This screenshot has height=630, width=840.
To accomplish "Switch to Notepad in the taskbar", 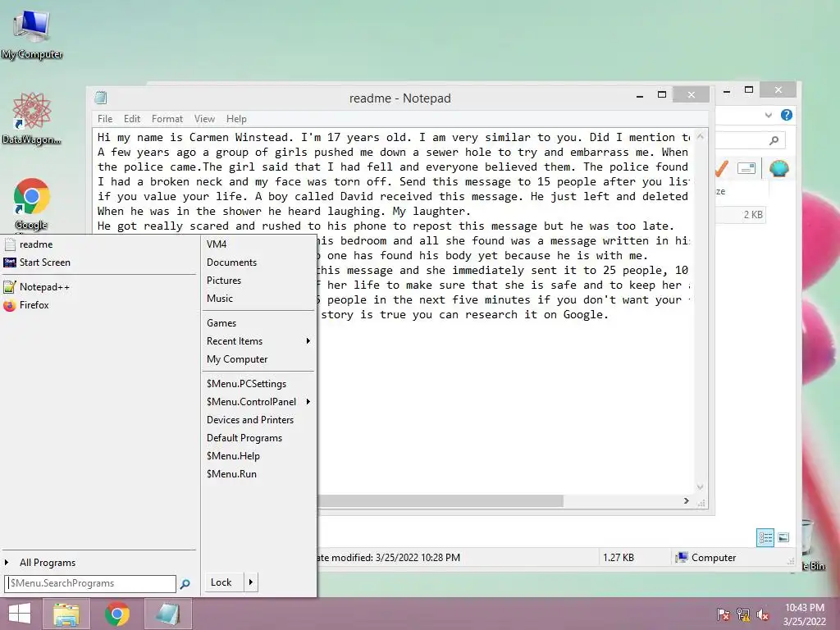I will [x=167, y=614].
